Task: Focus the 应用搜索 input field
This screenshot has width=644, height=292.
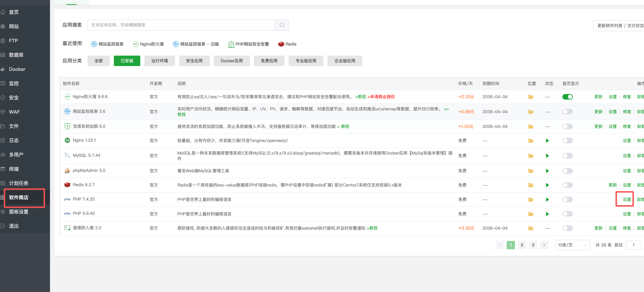Action: point(181,25)
